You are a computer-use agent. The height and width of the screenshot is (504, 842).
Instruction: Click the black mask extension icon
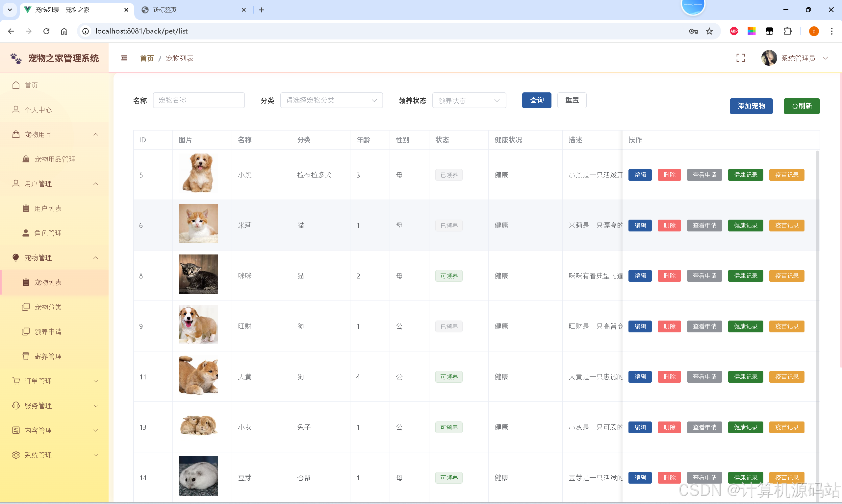[x=769, y=31]
